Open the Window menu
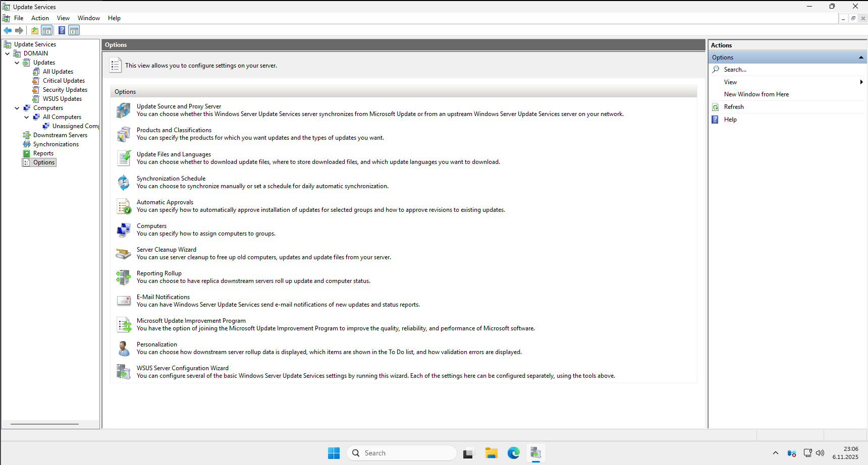Screen dimensions: 868x465 89,18
